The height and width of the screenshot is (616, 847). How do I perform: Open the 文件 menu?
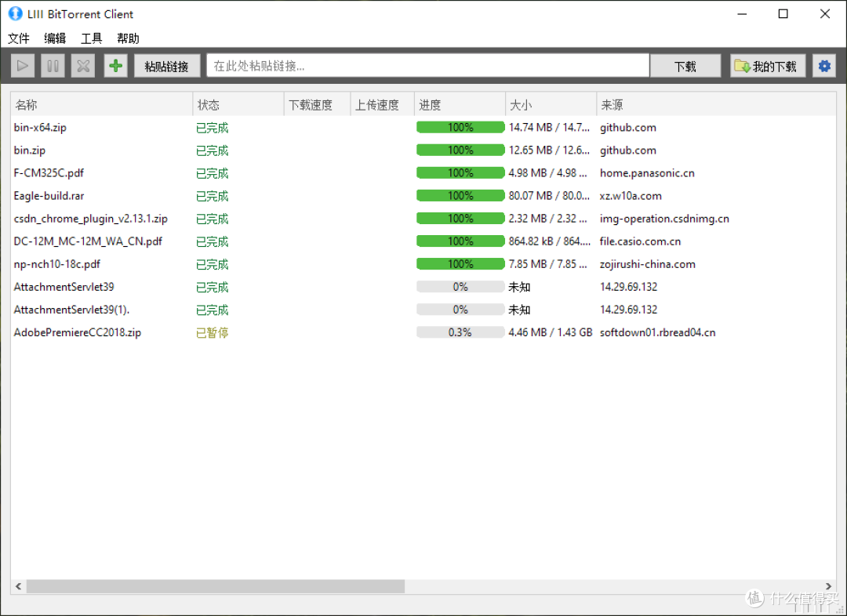click(19, 38)
